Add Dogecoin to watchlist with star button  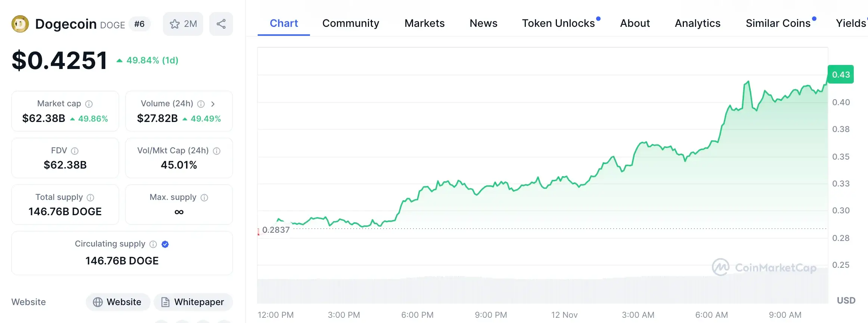coord(183,24)
